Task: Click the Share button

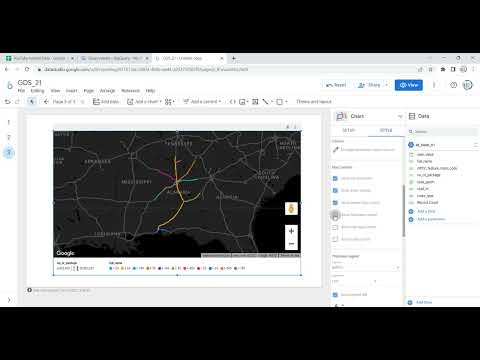Action: pyautogui.click(x=369, y=85)
